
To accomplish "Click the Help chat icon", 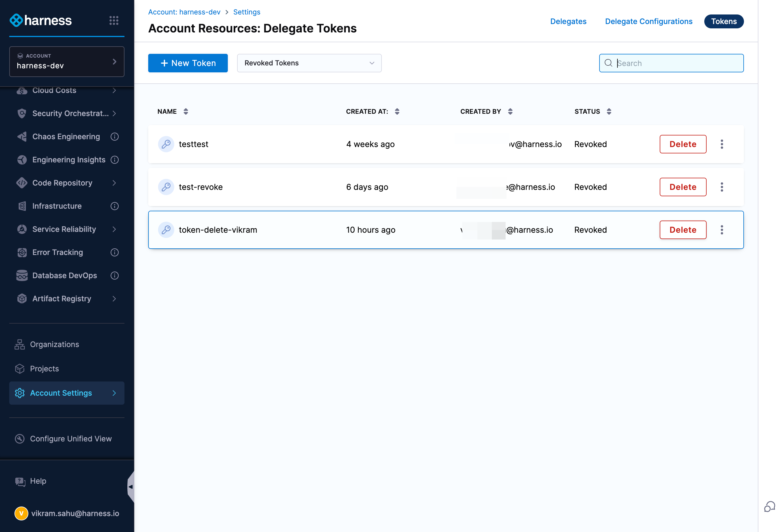I will tap(20, 482).
